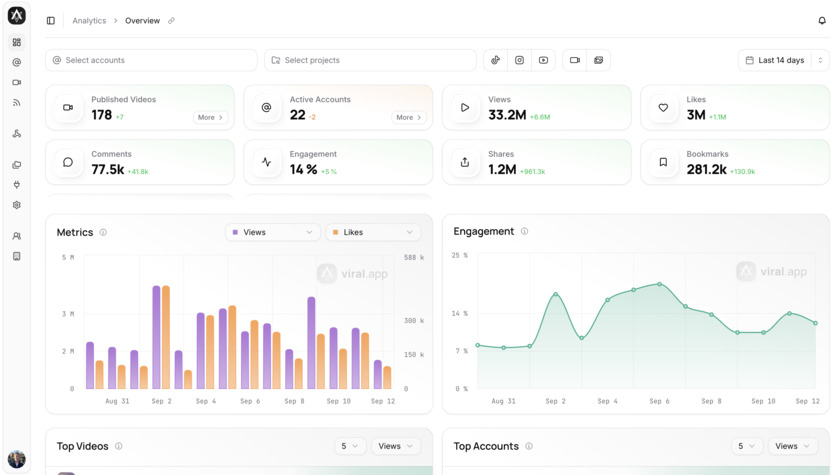Open the webhook icon in sidebar

(17, 134)
